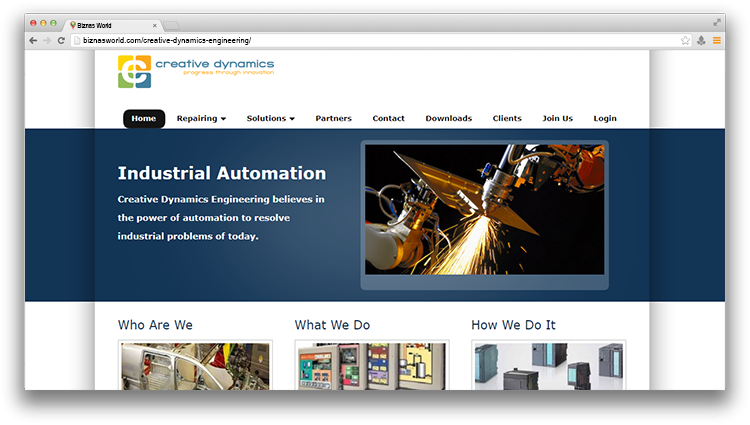
Task: Reload the page with the refresh icon
Action: (61, 40)
